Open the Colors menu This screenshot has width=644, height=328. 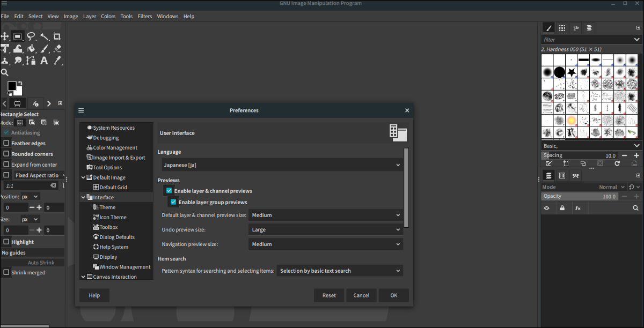tap(108, 16)
